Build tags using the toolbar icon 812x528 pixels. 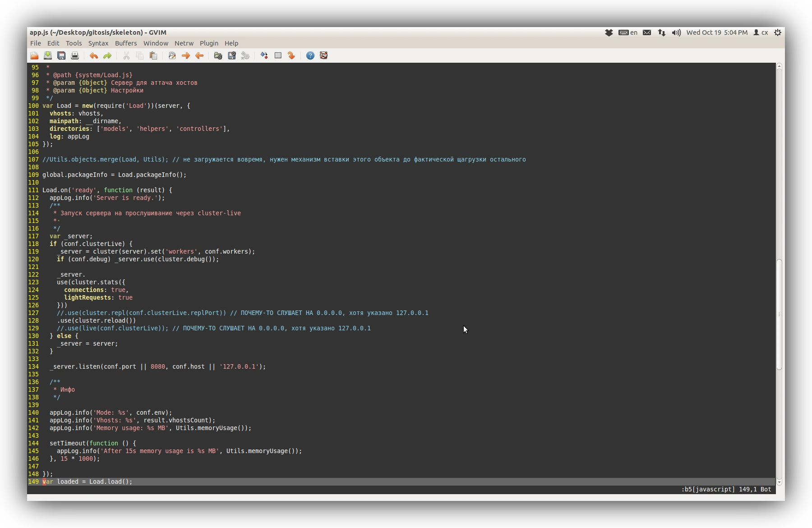point(278,56)
